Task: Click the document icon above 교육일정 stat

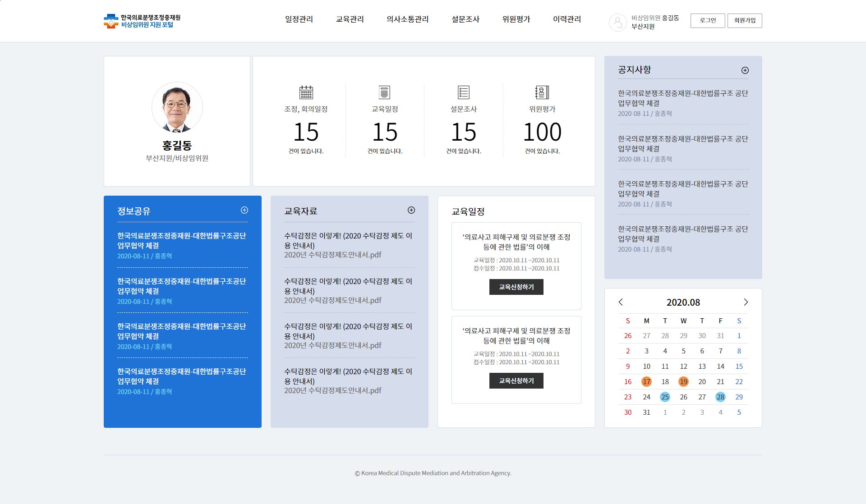Action: (385, 92)
